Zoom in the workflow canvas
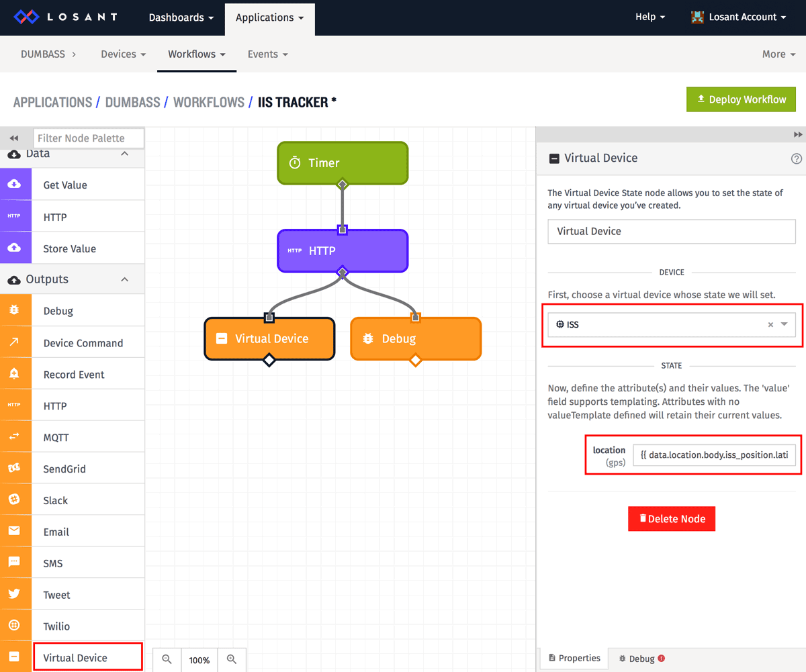 [x=232, y=660]
